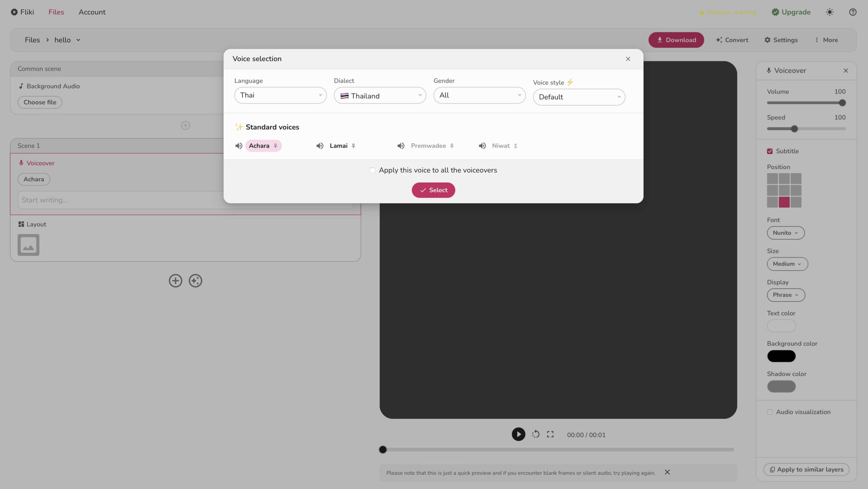Toggle dark/light theme sun icon
868x489 pixels.
(x=829, y=12)
